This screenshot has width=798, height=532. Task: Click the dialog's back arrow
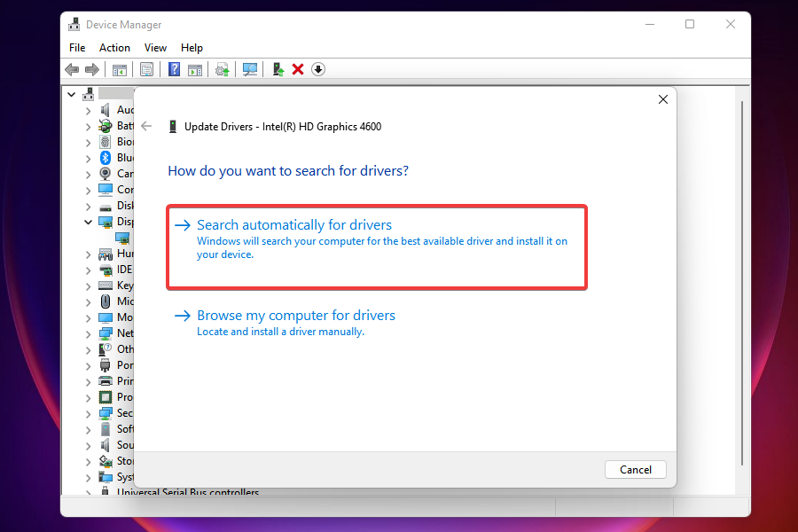point(146,126)
